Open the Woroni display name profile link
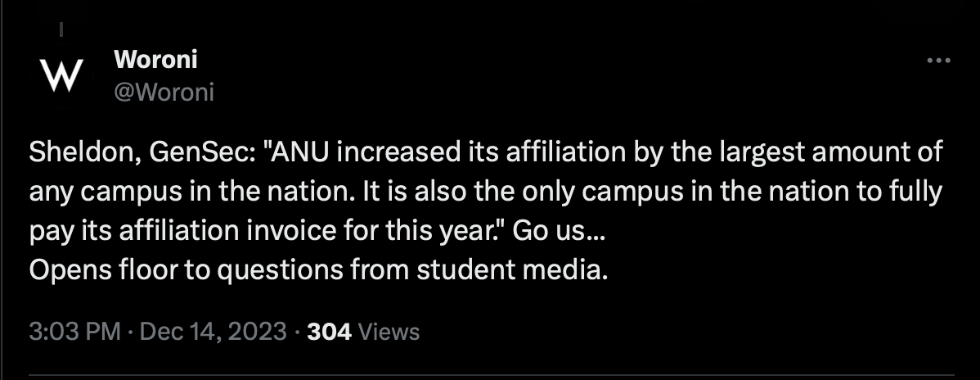This screenshot has width=980, height=380. [155, 60]
